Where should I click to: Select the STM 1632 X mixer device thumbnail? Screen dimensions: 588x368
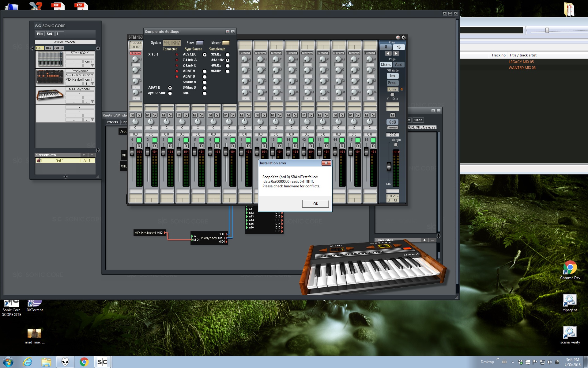pyautogui.click(x=50, y=59)
